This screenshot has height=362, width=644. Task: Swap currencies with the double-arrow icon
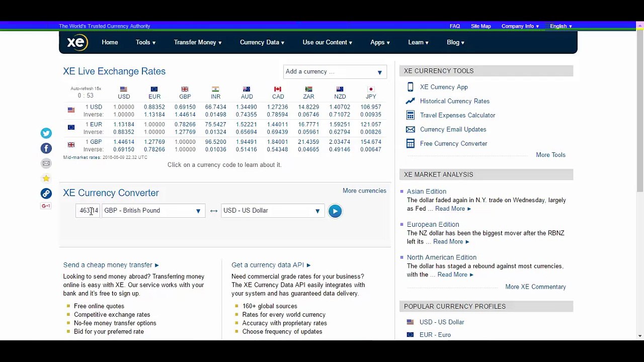[214, 211]
